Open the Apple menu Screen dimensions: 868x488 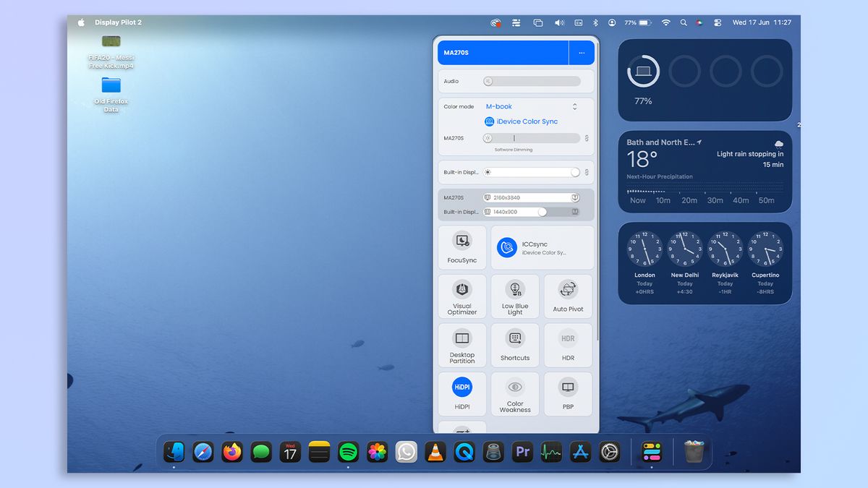pyautogui.click(x=81, y=22)
